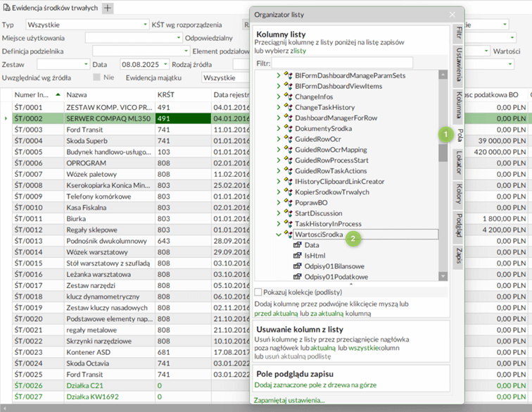532x412 pixels.
Task: Toggle the Uwzględniać wg źródła checkbox
Action: click(x=97, y=77)
